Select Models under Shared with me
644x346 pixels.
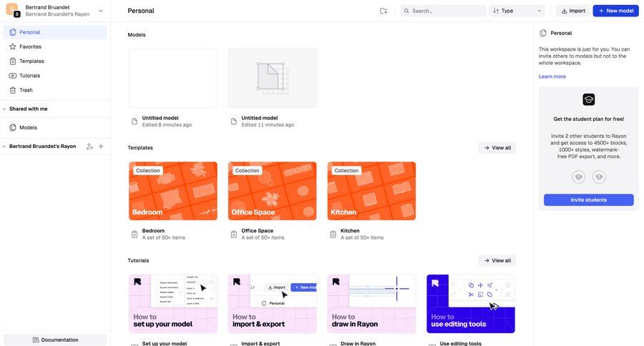coord(28,127)
